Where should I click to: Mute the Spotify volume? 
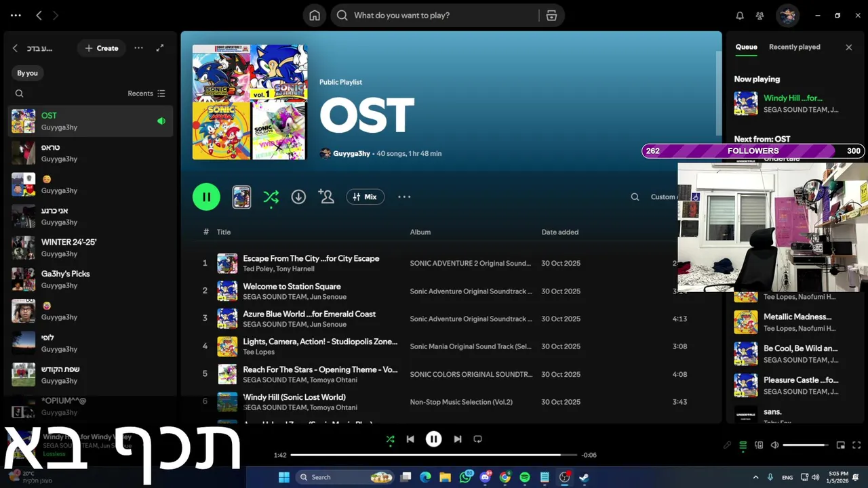point(775,445)
